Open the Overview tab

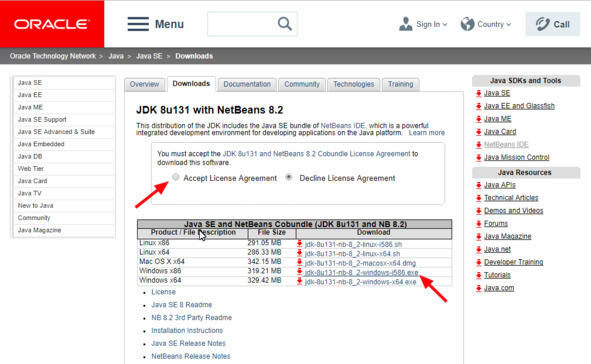pyautogui.click(x=144, y=84)
